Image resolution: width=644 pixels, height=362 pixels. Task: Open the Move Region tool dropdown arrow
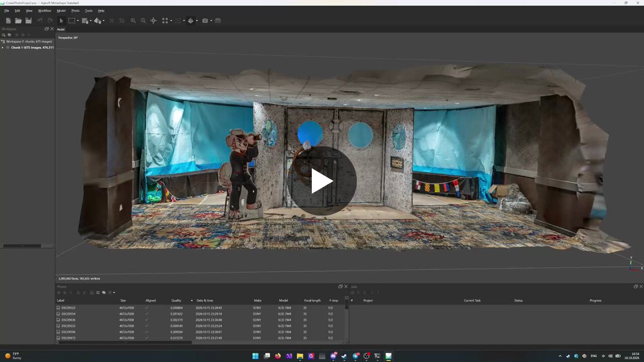click(90, 21)
